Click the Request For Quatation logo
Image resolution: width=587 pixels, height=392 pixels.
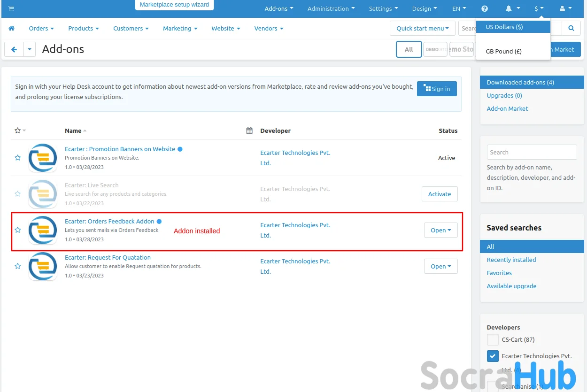click(x=43, y=266)
